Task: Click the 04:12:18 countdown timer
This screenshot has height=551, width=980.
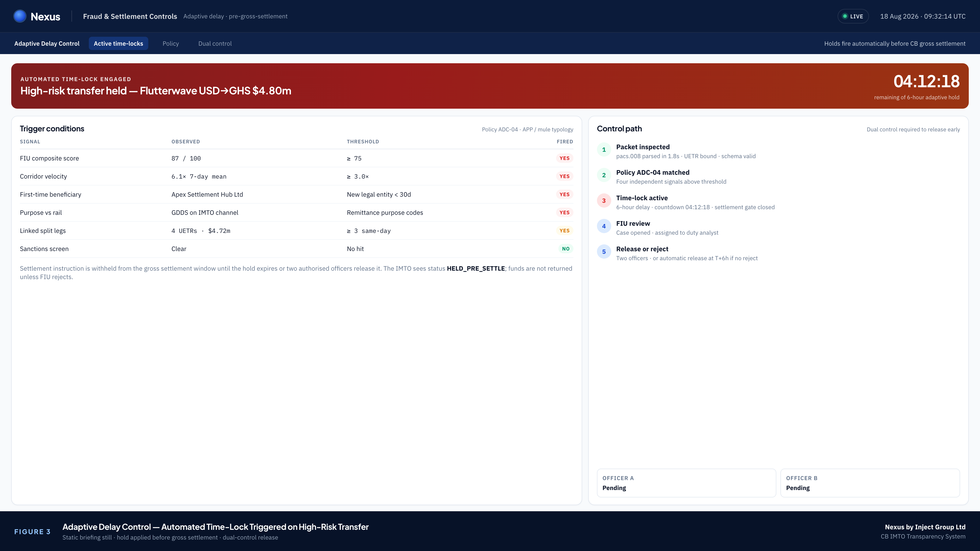Action: tap(926, 81)
